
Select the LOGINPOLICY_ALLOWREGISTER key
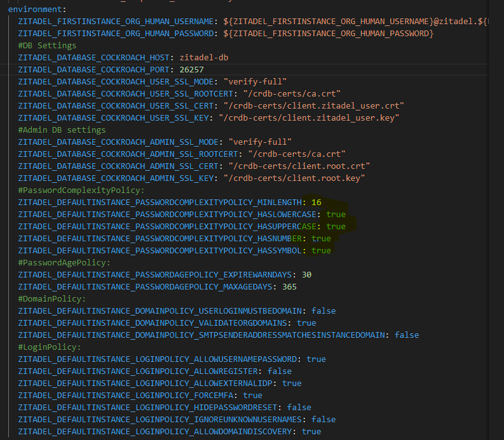(137, 371)
